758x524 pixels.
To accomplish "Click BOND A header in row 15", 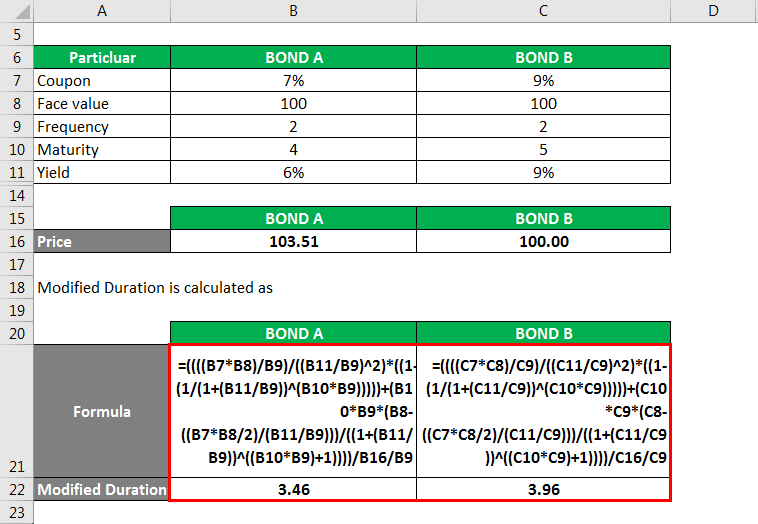I will point(293,218).
